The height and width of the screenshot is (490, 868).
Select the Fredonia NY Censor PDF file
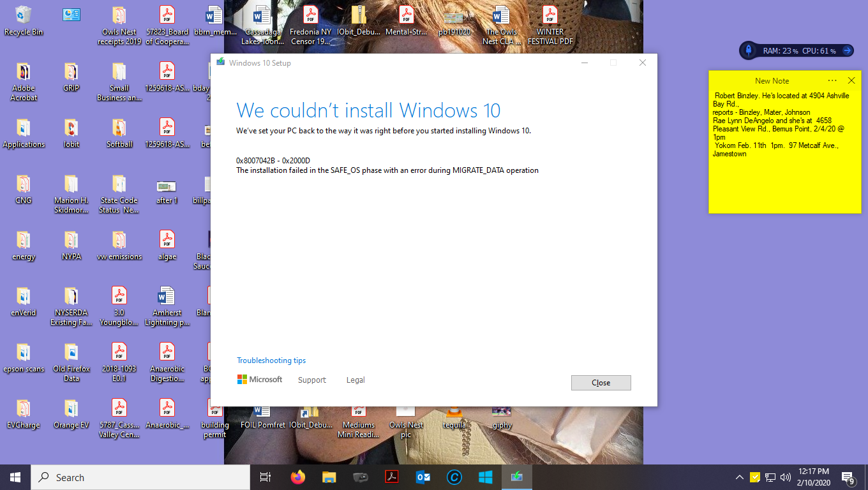[x=311, y=26]
